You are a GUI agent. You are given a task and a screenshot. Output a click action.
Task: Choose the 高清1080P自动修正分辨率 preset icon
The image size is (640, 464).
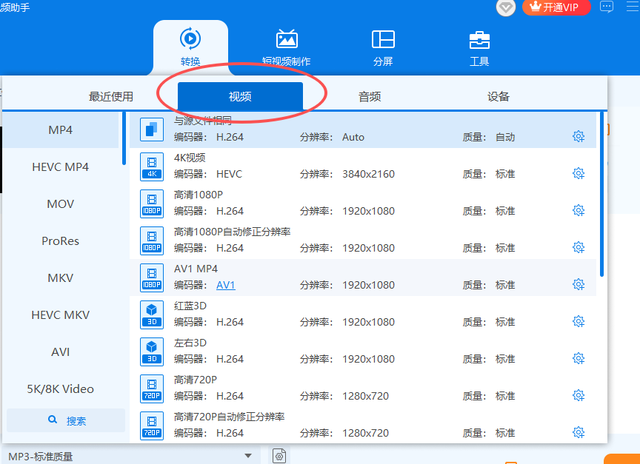pyautogui.click(x=152, y=241)
